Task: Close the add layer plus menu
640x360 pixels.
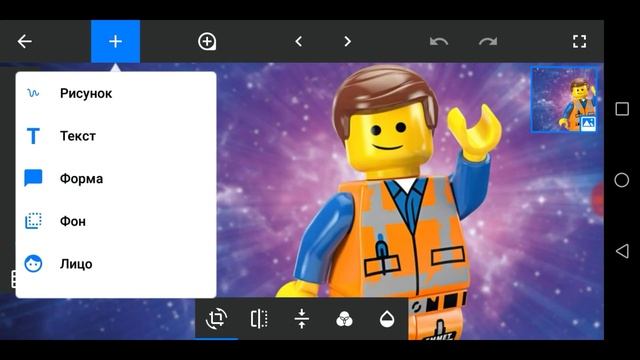Action: pyautogui.click(x=116, y=41)
